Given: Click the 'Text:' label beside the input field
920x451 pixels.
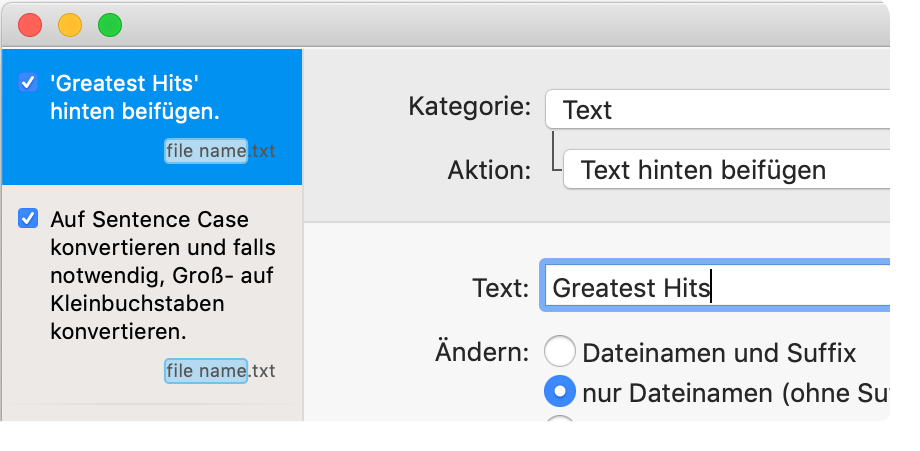Looking at the screenshot, I should tap(499, 289).
